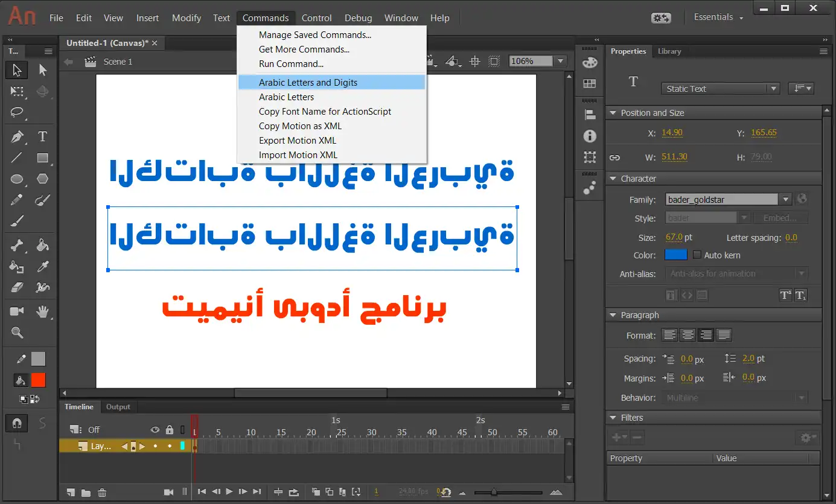Open the text Color swatch
Viewport: 836px width, 504px height.
(x=676, y=255)
